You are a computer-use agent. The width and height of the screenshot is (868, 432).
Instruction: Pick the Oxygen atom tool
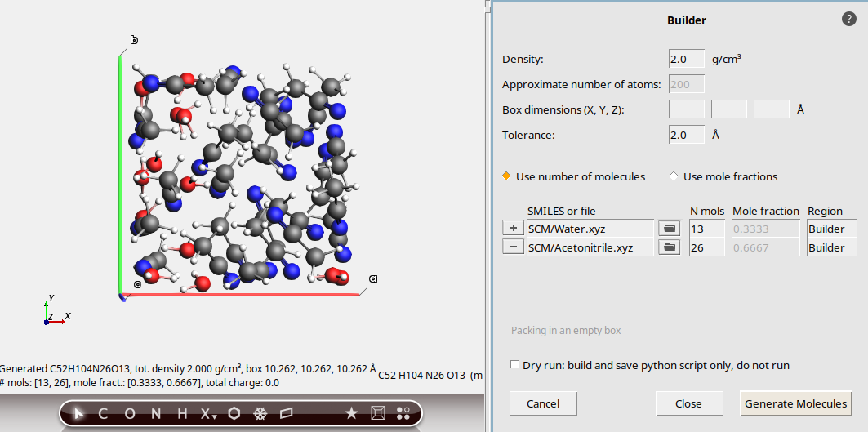tap(129, 414)
